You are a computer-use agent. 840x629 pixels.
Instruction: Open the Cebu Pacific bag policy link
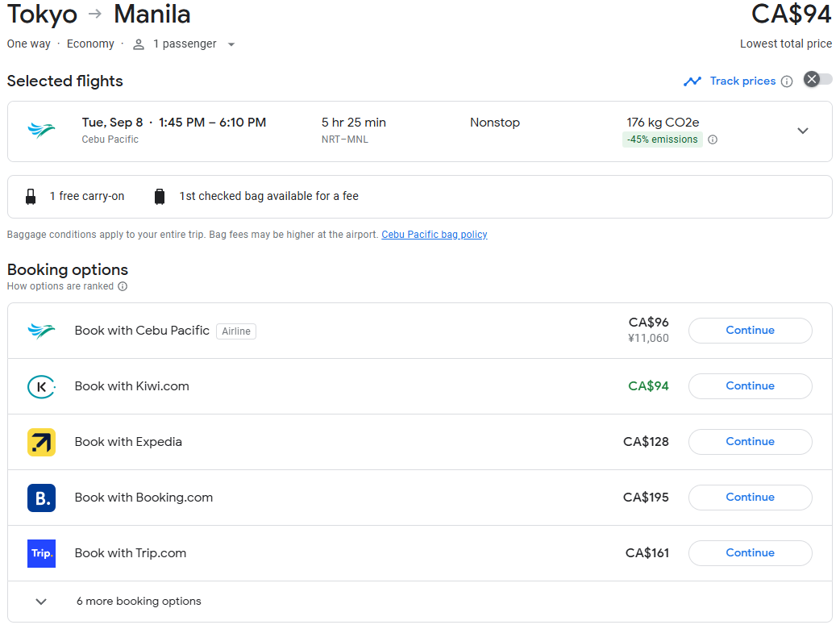434,235
